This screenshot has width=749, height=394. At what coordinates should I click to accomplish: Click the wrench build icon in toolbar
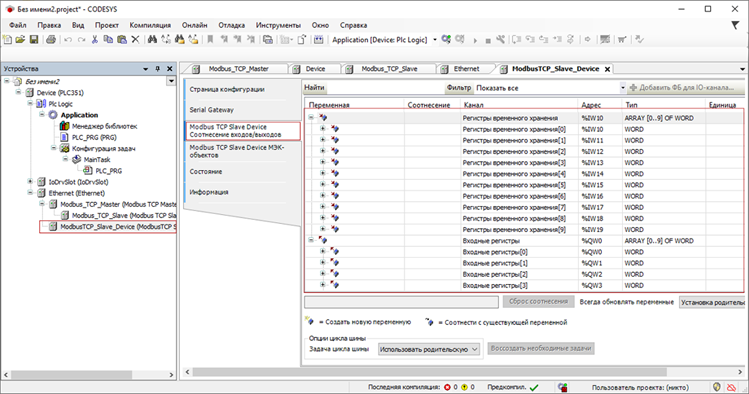[x=500, y=40]
